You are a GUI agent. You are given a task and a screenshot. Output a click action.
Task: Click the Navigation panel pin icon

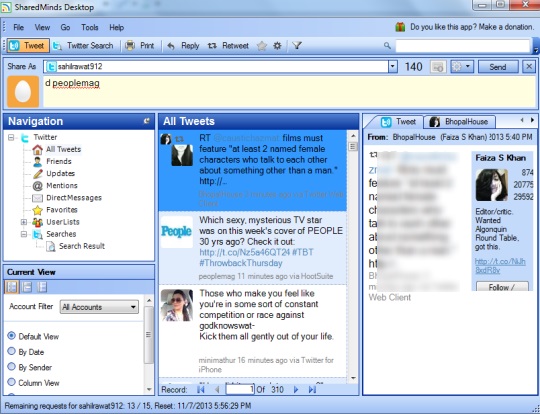click(x=147, y=121)
